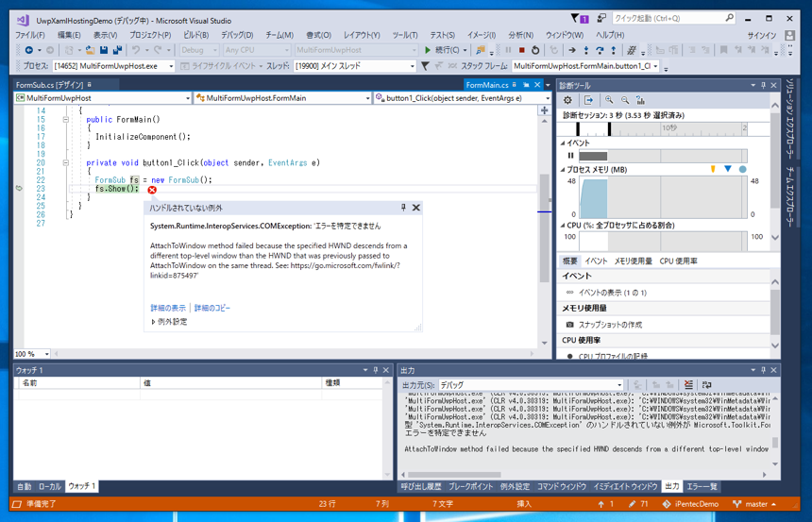The image size is (812, 522).
Task: Clear all output with the toolbar icon
Action: [688, 385]
